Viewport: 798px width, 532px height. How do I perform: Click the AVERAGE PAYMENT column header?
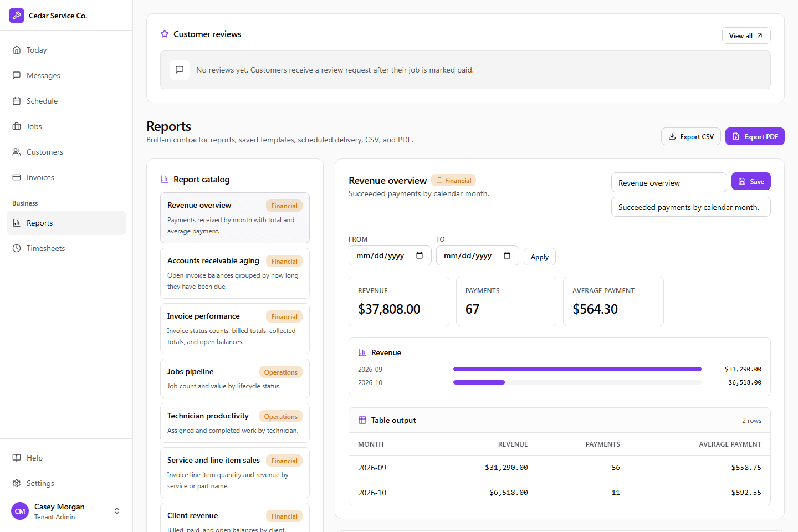point(730,444)
